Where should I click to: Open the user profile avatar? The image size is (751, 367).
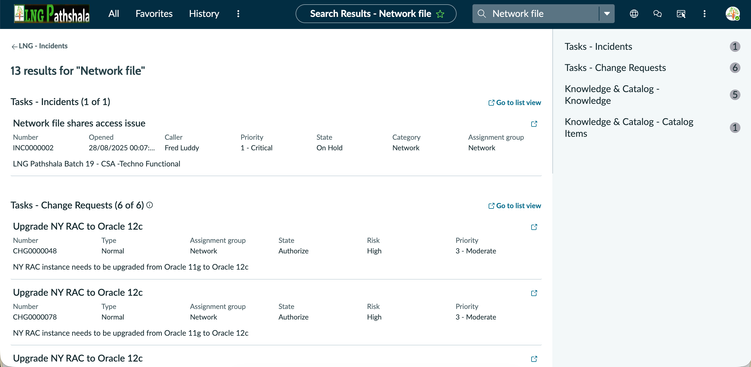coord(733,14)
